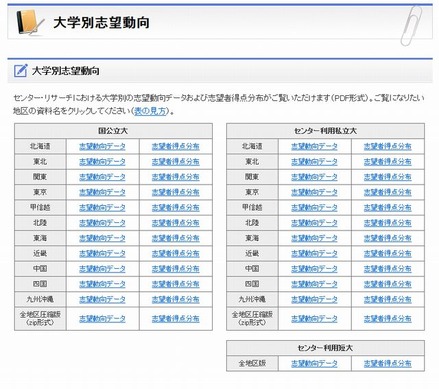Click the センター利用短大 table header

[325, 348]
